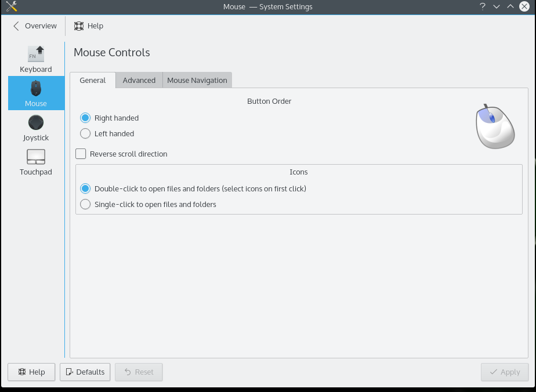
Task: Go back to Overview
Action: (x=35, y=26)
